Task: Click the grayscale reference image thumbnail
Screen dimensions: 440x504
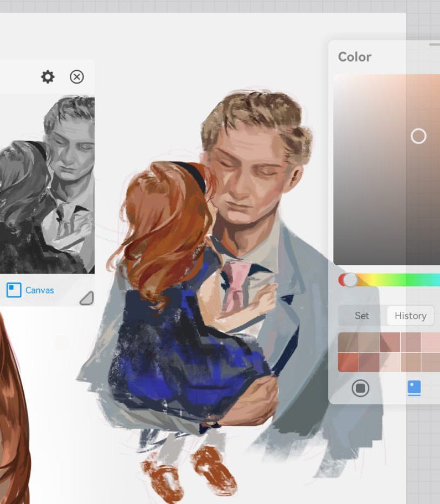Action: 47,184
